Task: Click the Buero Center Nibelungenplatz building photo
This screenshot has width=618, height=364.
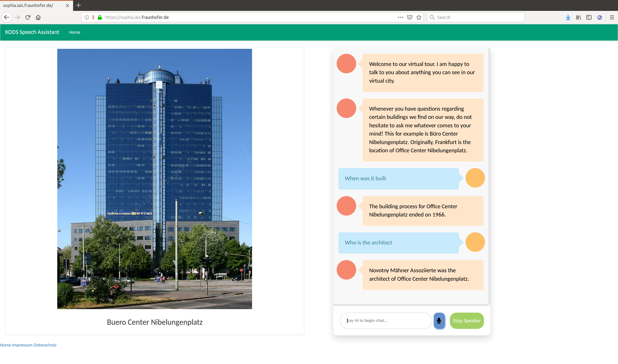Action: point(154,179)
